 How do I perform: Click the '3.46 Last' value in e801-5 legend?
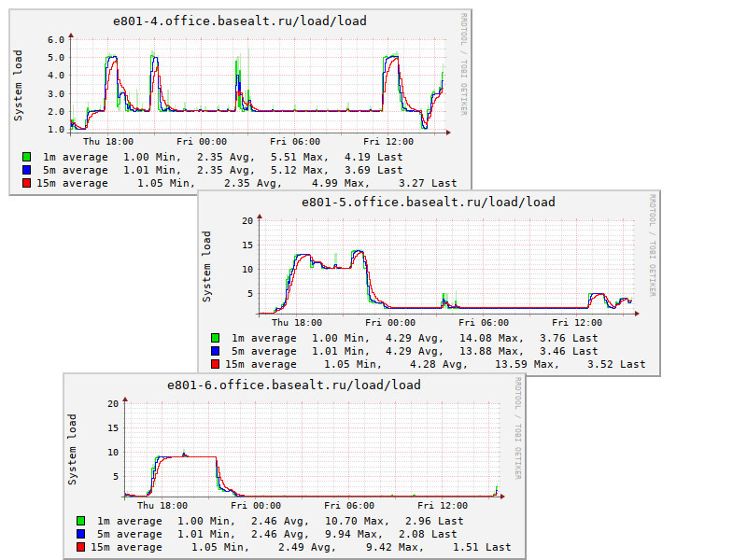[569, 351]
